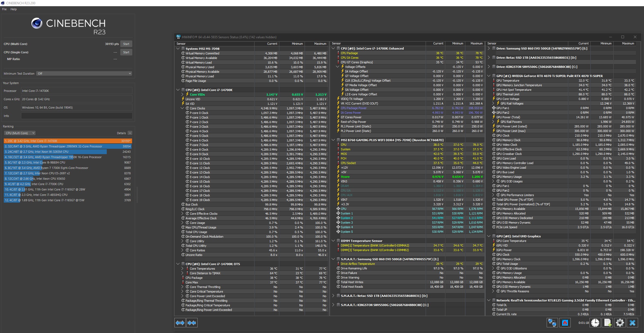Screen dimensions: 644x333
Task: Click the empty Info input field
Action: (77, 116)
